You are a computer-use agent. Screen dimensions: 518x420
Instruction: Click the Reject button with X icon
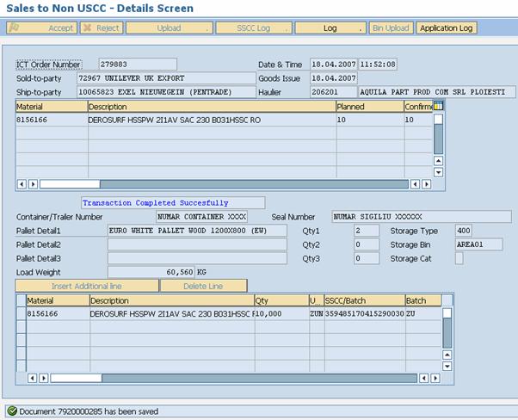tap(102, 28)
